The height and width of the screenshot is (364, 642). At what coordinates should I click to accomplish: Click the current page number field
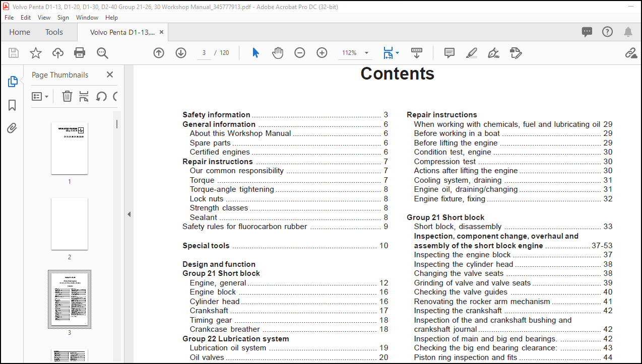pyautogui.click(x=204, y=53)
